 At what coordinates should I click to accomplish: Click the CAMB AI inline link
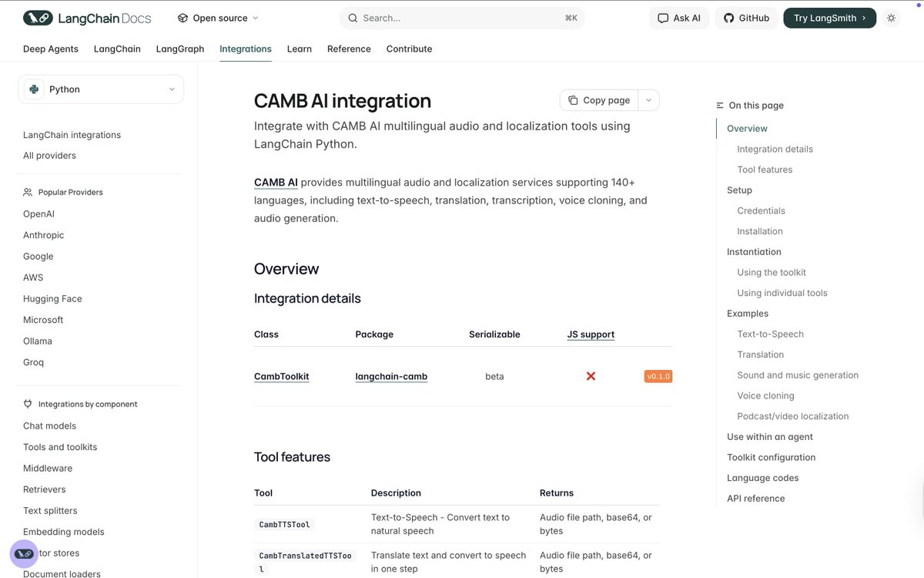(276, 183)
